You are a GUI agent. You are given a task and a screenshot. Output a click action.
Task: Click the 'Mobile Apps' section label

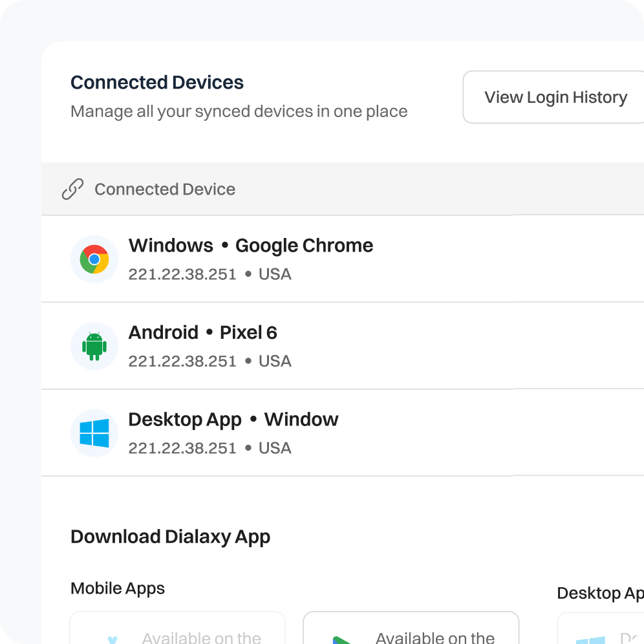118,588
